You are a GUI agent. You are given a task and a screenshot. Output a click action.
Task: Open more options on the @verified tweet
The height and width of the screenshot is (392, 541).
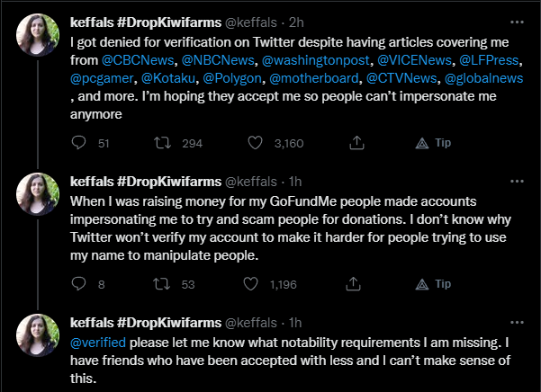[516, 322]
